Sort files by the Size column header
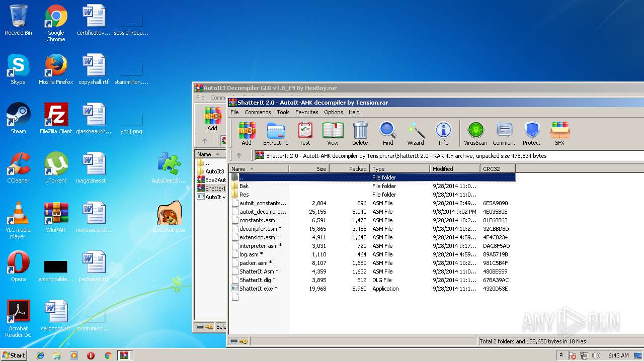Image resolution: width=644 pixels, height=362 pixels. coord(309,169)
